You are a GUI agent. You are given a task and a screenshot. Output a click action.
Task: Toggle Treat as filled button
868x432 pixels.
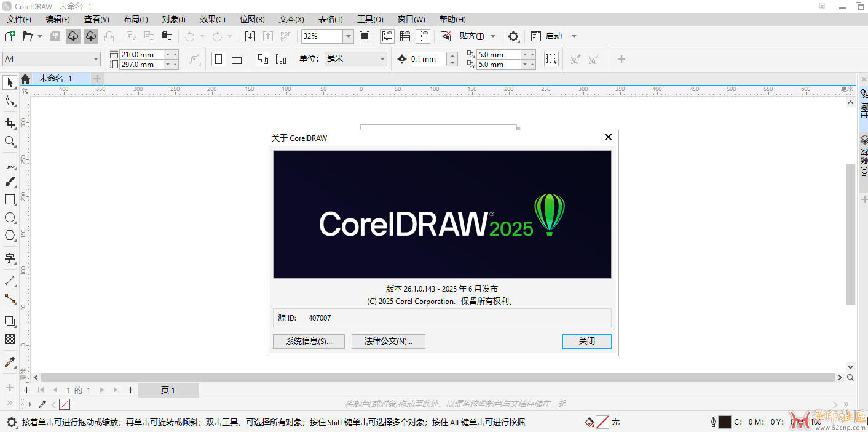tap(551, 59)
